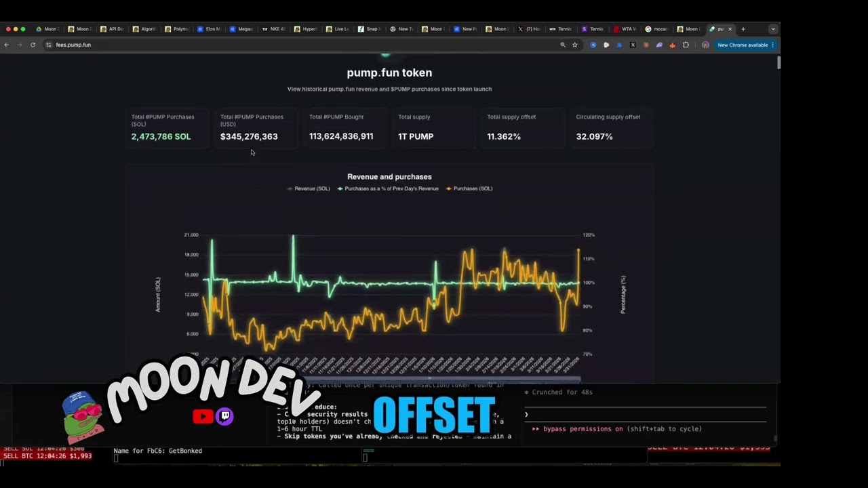
Task: Click the Revenue and purchases chart title
Action: click(389, 177)
